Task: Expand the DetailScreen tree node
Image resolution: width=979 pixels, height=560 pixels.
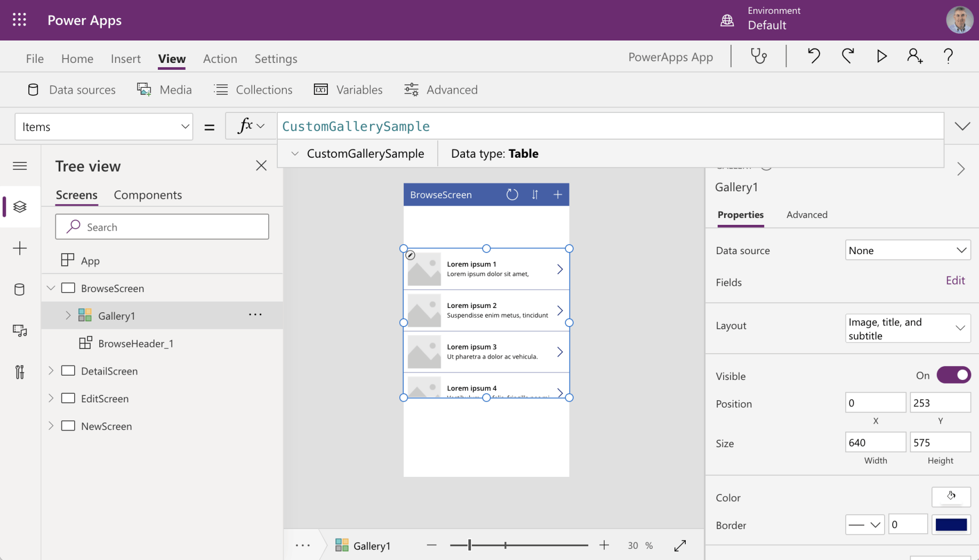Action: click(x=51, y=371)
